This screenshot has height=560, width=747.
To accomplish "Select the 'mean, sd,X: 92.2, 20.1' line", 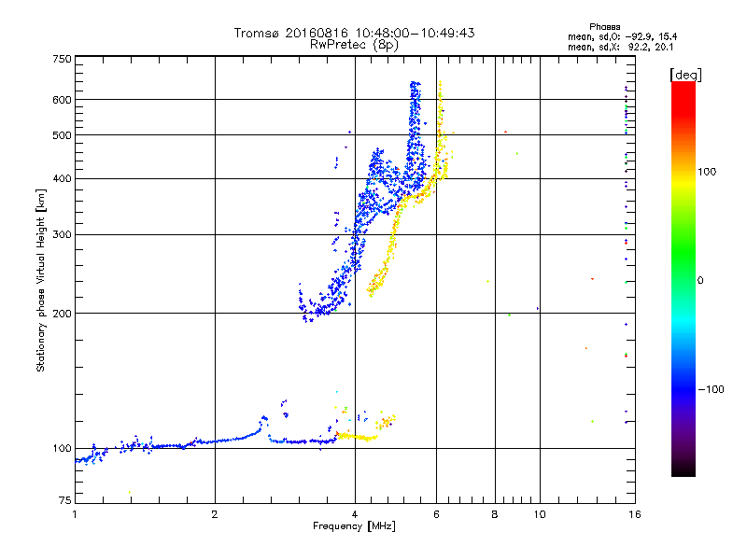I will coord(620,47).
